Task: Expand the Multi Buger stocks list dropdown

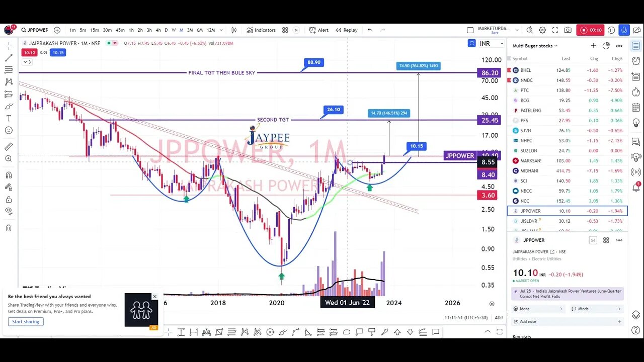Action: pos(535,46)
